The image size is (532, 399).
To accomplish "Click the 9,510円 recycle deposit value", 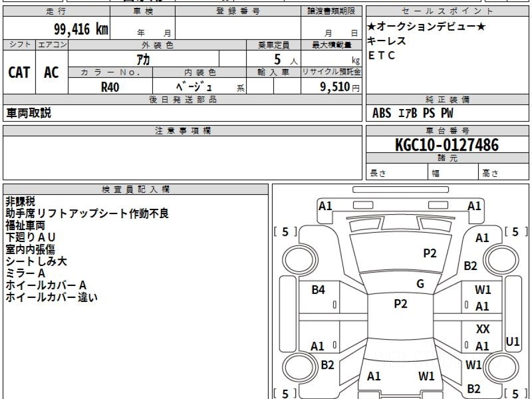I will pos(340,87).
